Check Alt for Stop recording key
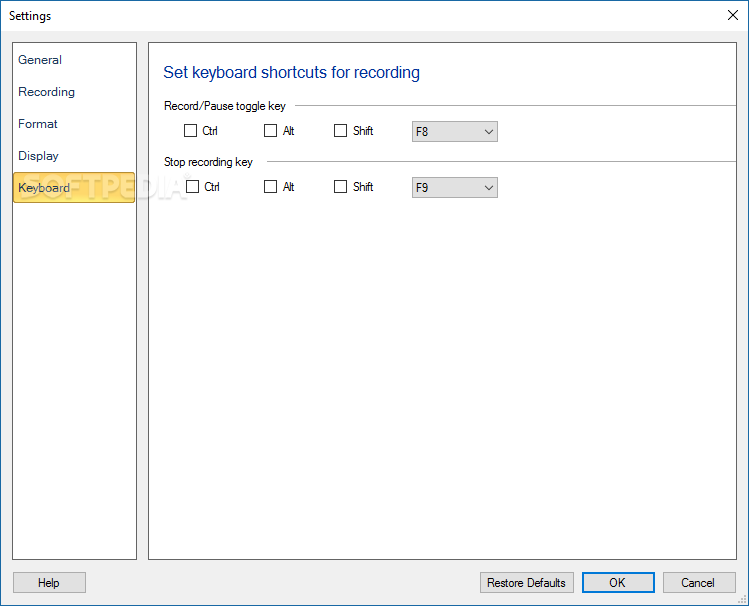 click(x=271, y=187)
